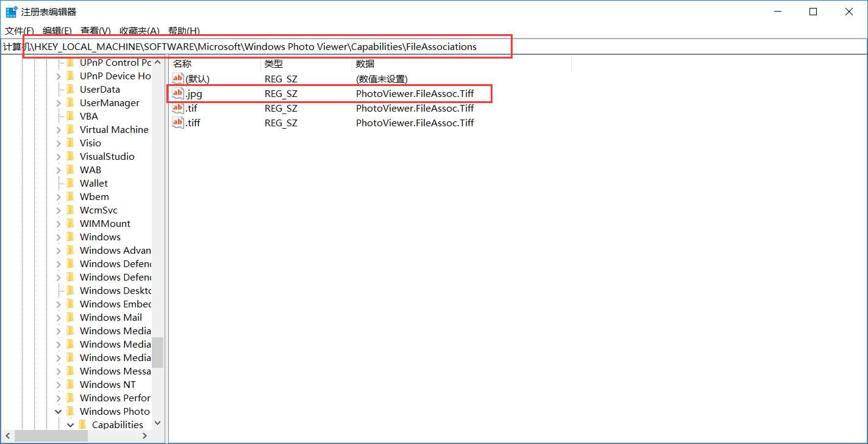
Task: Click the folder icon next to Windows Mail
Action: coord(70,317)
